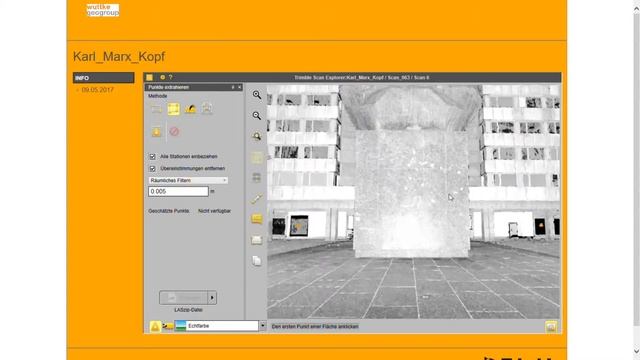640x360 pixels.
Task: Open the Echtfarbe rendering dropdown
Action: tap(262, 326)
